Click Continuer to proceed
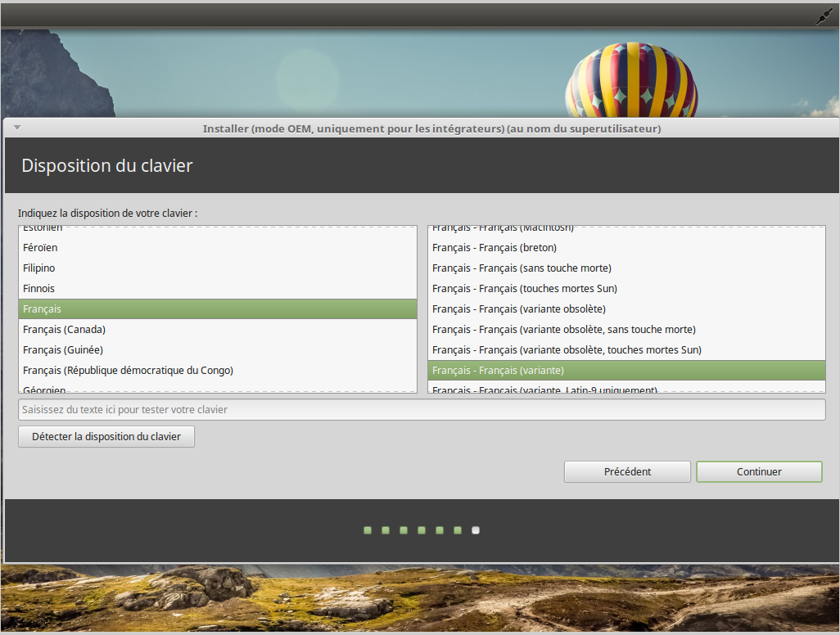840x635 pixels. 759,472
